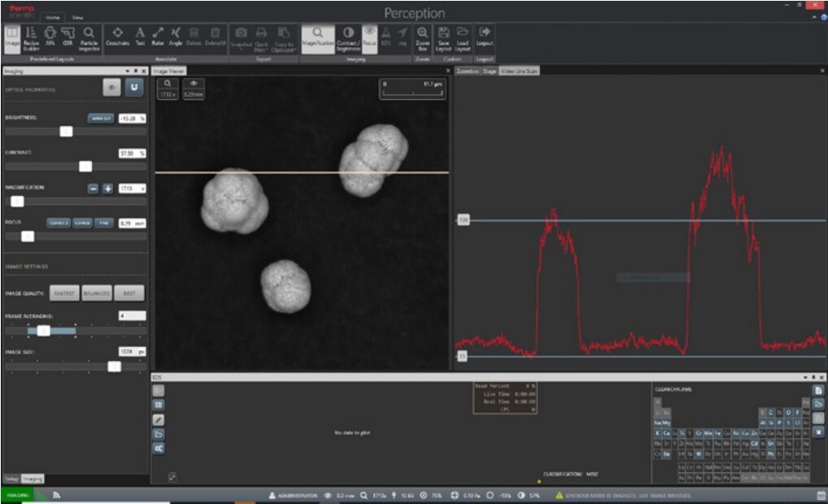Open the EDS panel options dropdown arrow
828x504 pixels.
coord(804,377)
